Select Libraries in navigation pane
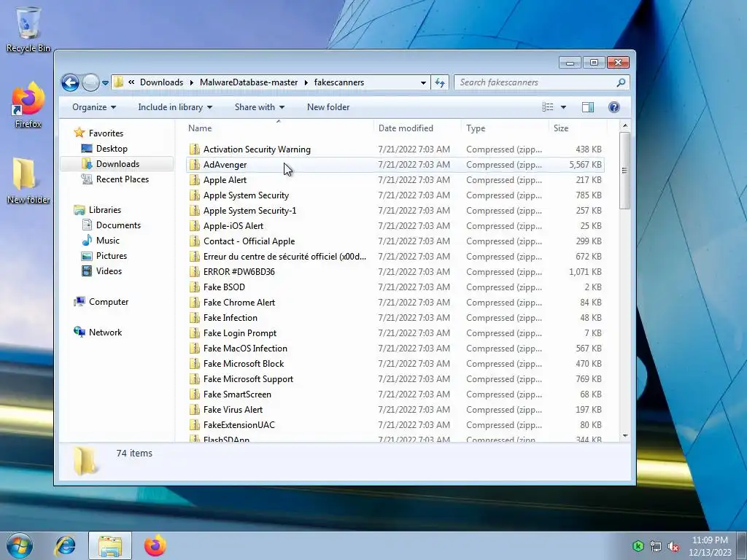The height and width of the screenshot is (560, 747). point(105,210)
